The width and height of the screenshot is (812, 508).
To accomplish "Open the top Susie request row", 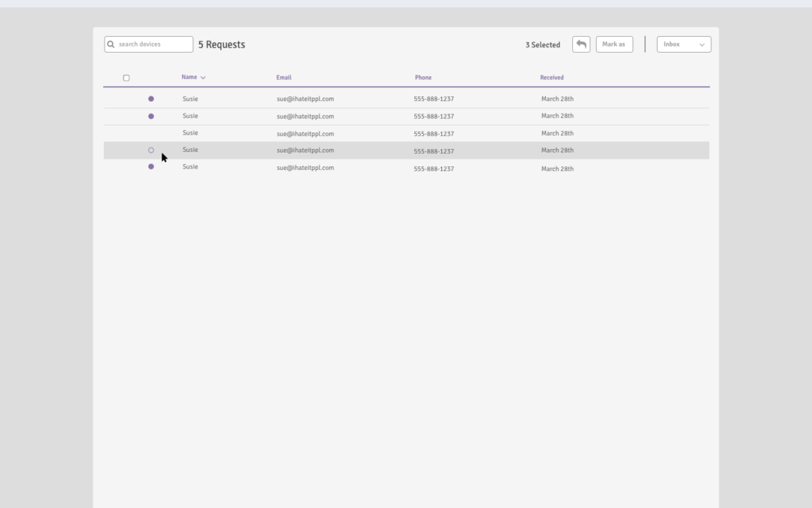I will [x=407, y=99].
